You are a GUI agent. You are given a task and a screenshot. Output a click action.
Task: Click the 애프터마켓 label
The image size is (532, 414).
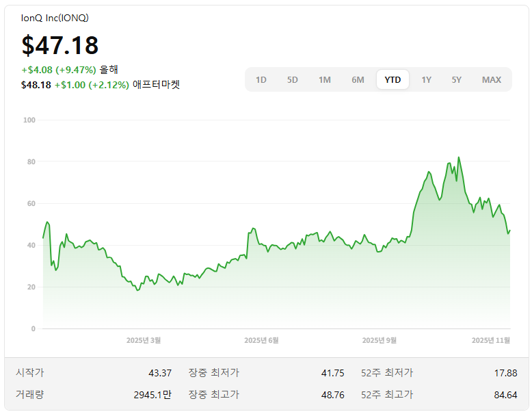[156, 85]
